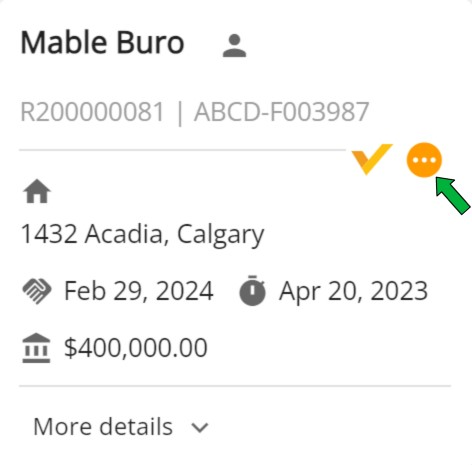Click the handshake closing date icon
472x465 pixels.
[37, 291]
